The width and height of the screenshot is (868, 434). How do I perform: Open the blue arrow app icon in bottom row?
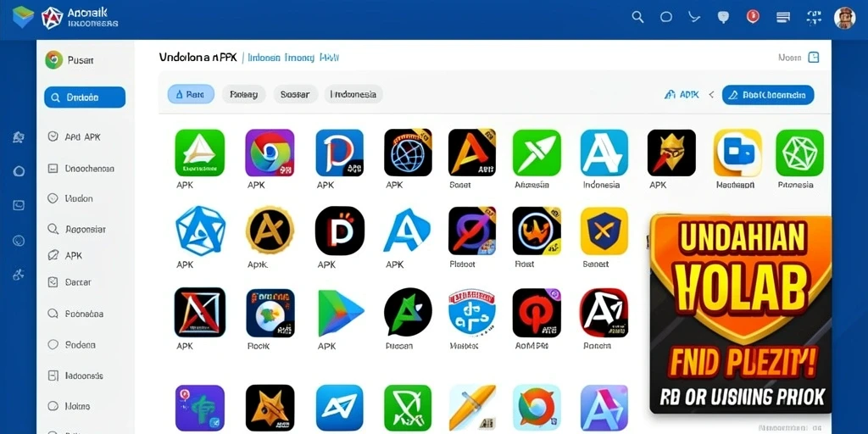(339, 408)
